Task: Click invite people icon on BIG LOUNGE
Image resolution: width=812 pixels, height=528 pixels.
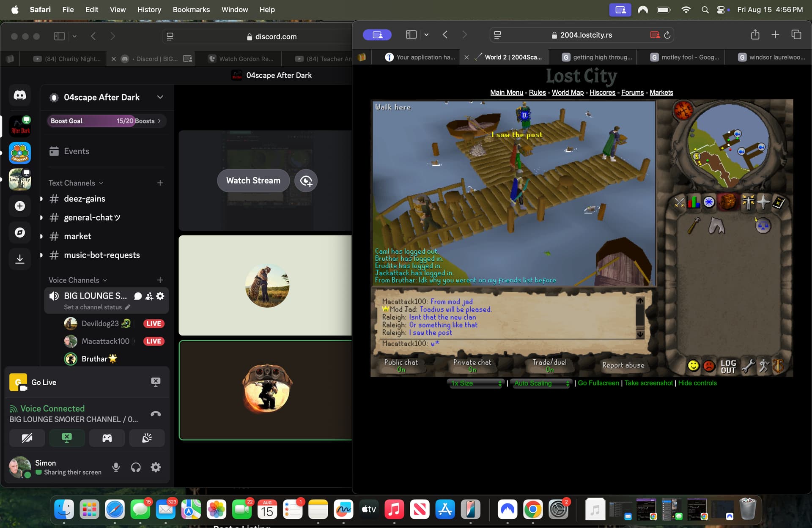Action: click(149, 296)
